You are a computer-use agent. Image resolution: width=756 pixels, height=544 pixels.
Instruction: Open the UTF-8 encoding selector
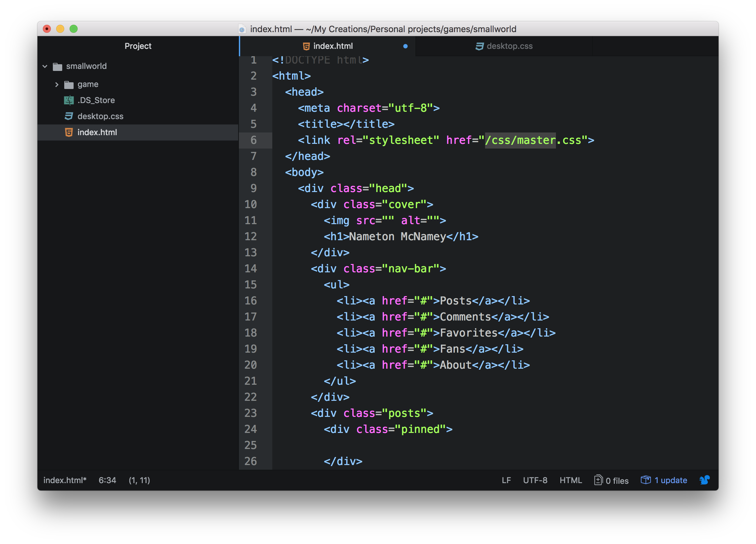535,480
